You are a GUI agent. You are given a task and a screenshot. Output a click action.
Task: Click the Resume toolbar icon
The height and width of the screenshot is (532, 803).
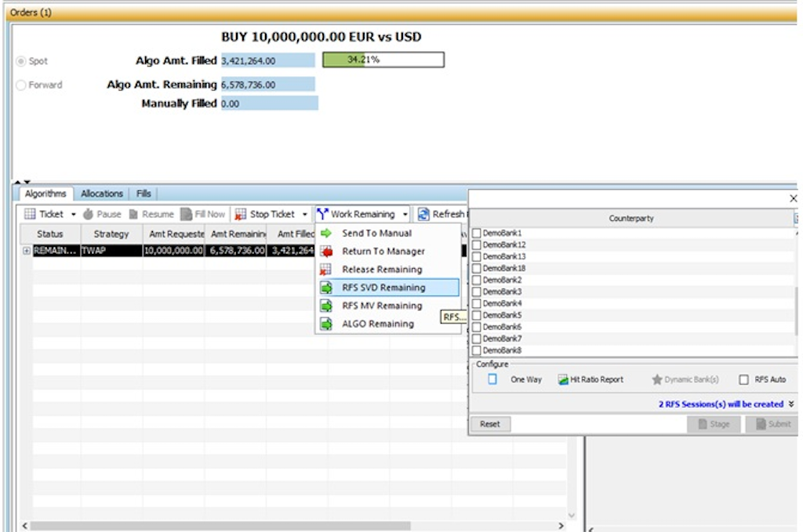click(134, 214)
